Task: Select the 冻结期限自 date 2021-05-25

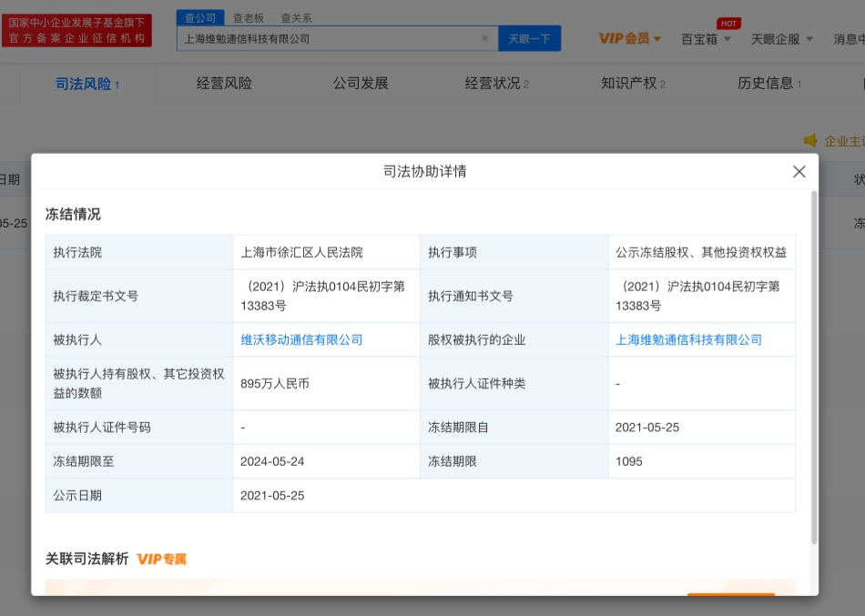Action: (x=647, y=428)
